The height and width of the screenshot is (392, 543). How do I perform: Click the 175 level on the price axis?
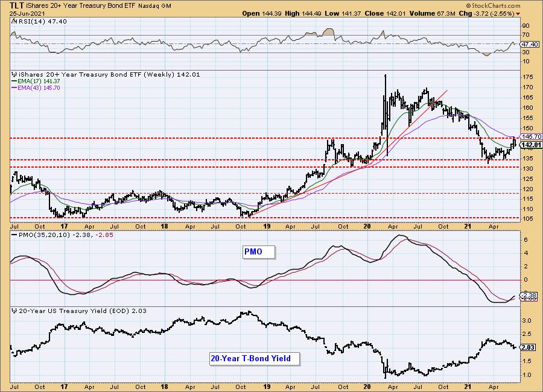click(x=528, y=77)
